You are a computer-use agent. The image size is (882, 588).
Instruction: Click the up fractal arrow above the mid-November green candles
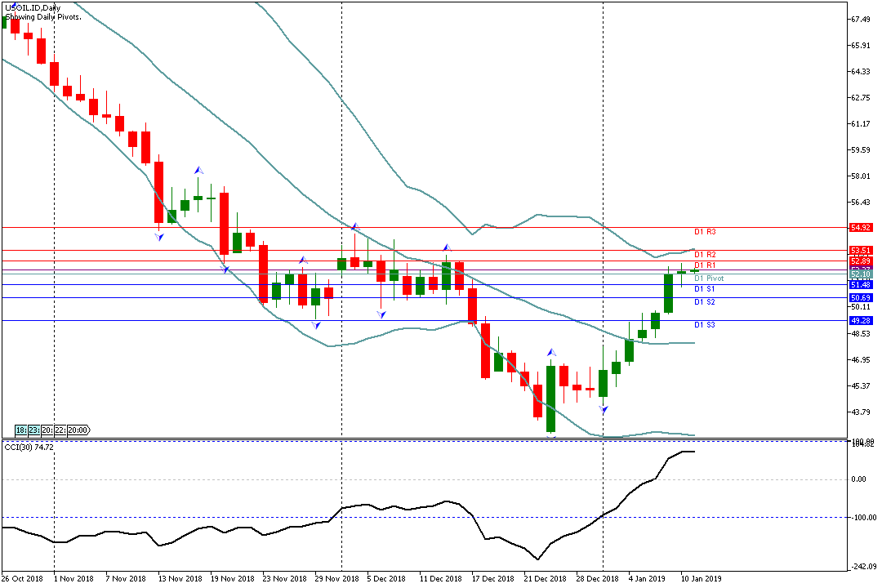(x=198, y=170)
